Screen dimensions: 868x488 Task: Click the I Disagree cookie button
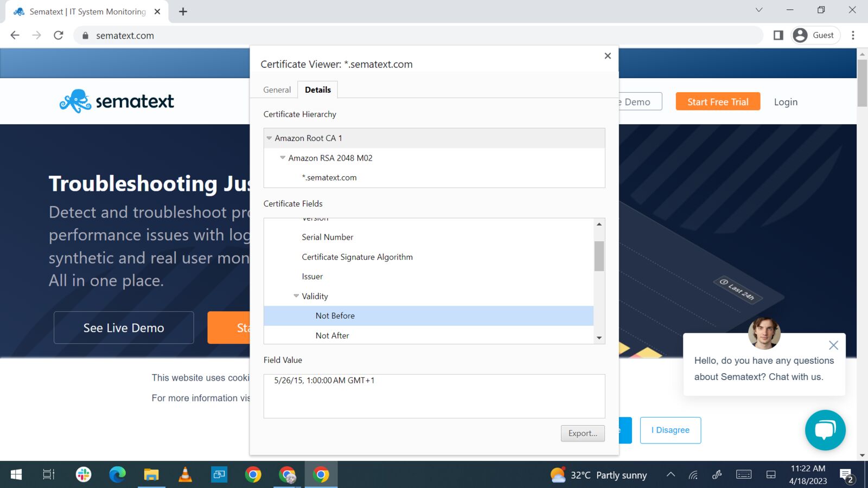[671, 430]
